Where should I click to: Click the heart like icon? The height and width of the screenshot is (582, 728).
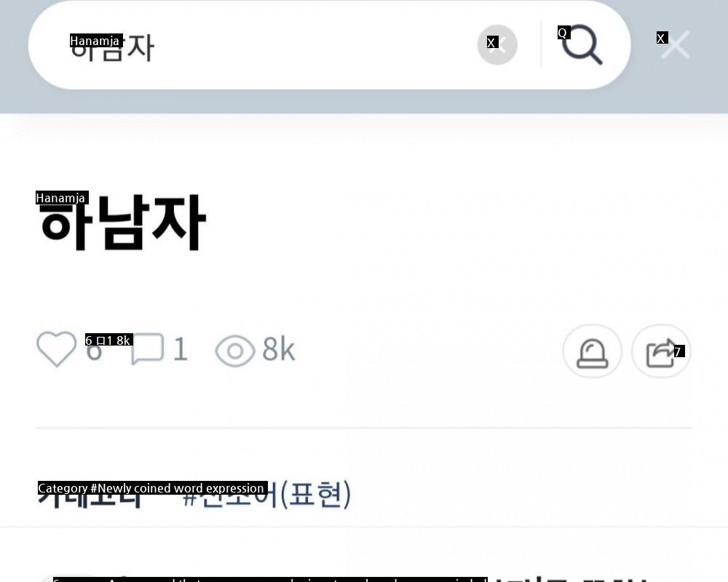(x=56, y=349)
